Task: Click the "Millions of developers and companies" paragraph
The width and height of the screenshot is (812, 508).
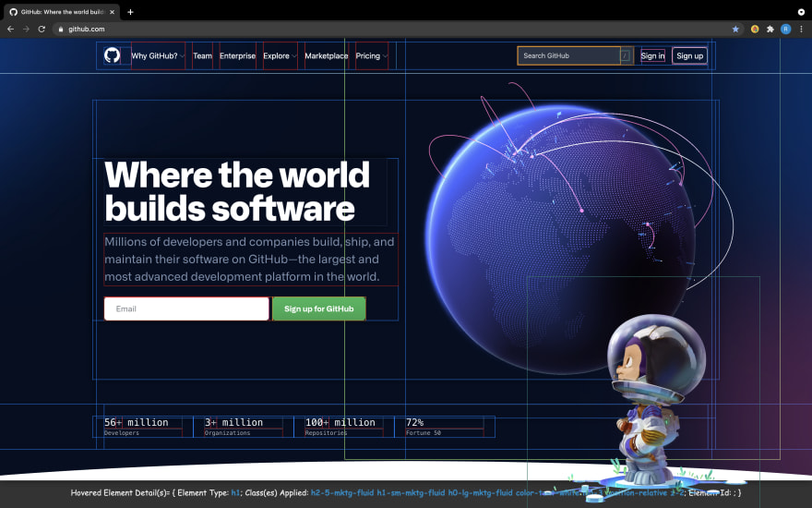Action: [250, 259]
